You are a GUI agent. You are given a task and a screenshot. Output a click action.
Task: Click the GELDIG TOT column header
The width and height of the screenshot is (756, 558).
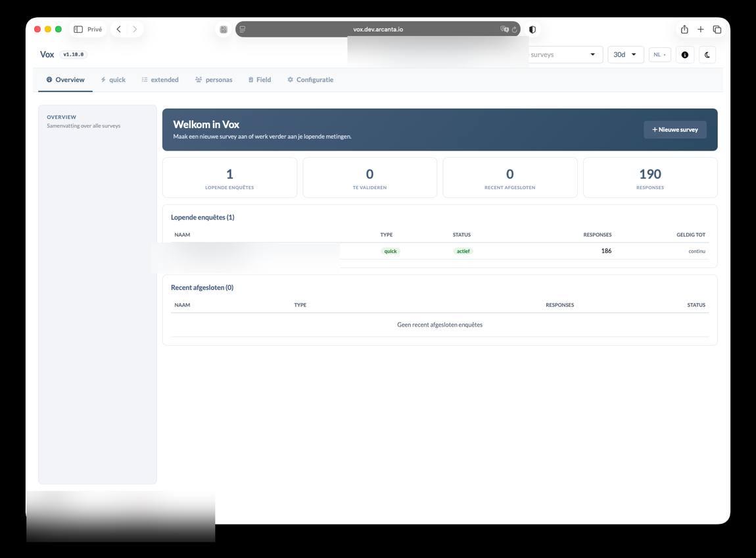690,235
